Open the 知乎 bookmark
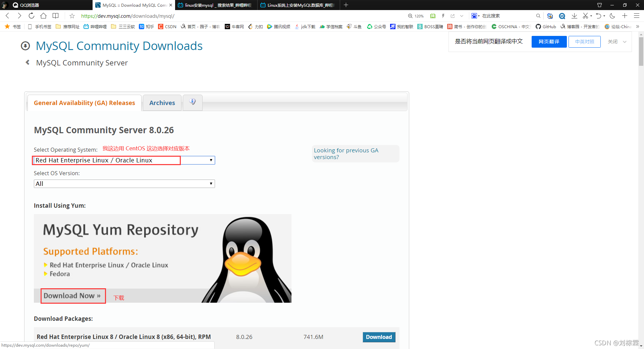This screenshot has height=349, width=644. pos(147,27)
